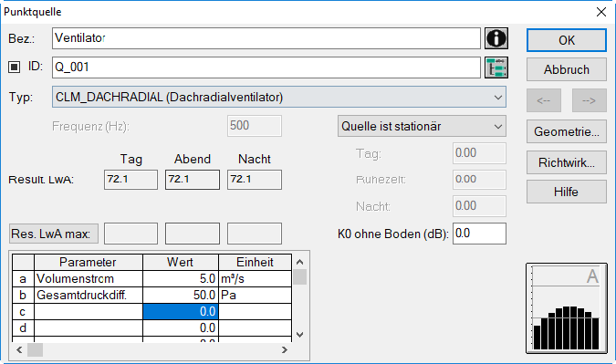Screen dimensions: 616x364
Task: Click the Res. LwA max button
Action: tap(54, 234)
